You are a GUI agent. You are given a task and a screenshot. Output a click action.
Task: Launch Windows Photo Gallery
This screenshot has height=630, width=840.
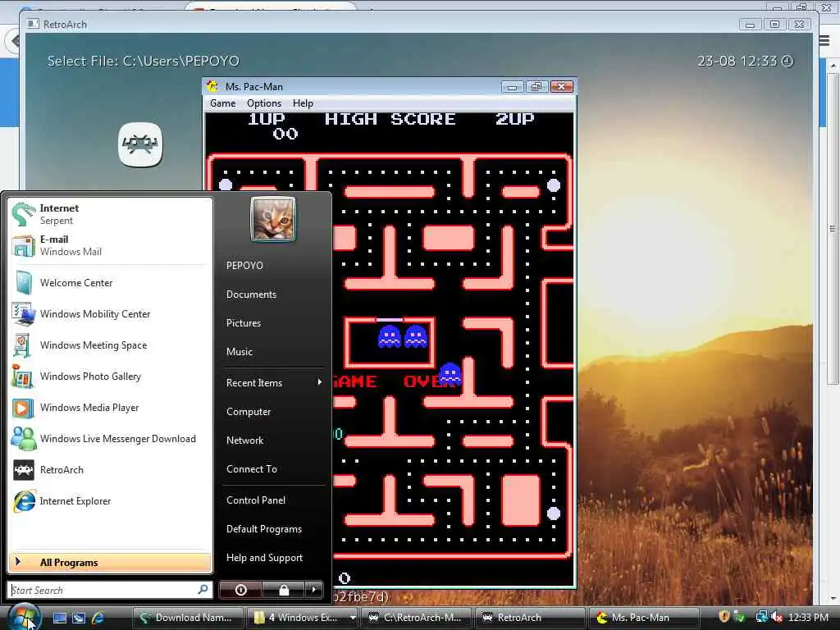pyautogui.click(x=110, y=376)
